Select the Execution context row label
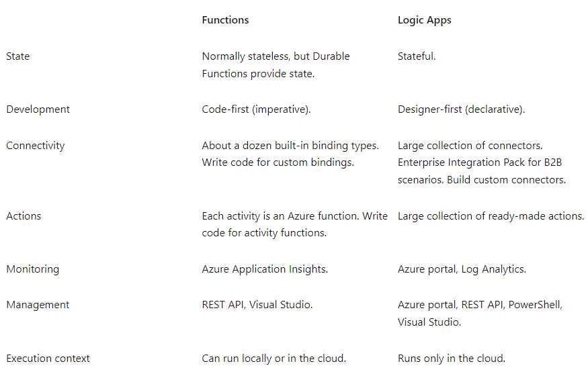The height and width of the screenshot is (376, 588). tap(48, 359)
